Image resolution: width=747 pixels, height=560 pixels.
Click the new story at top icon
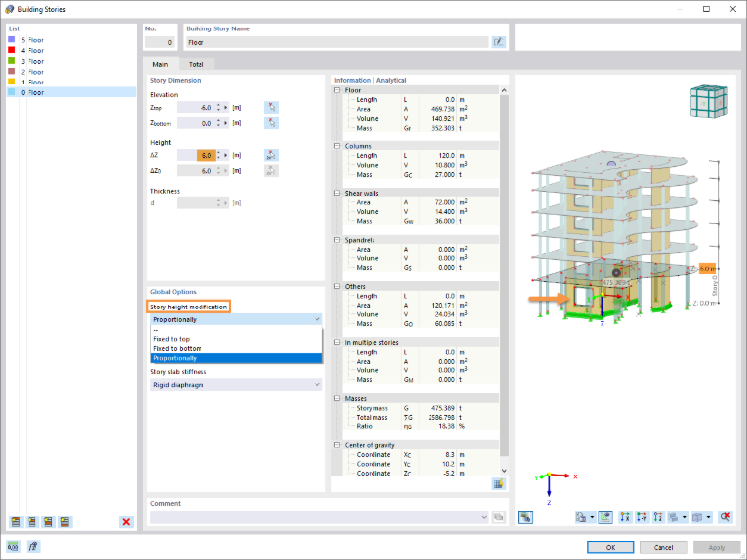click(x=16, y=522)
